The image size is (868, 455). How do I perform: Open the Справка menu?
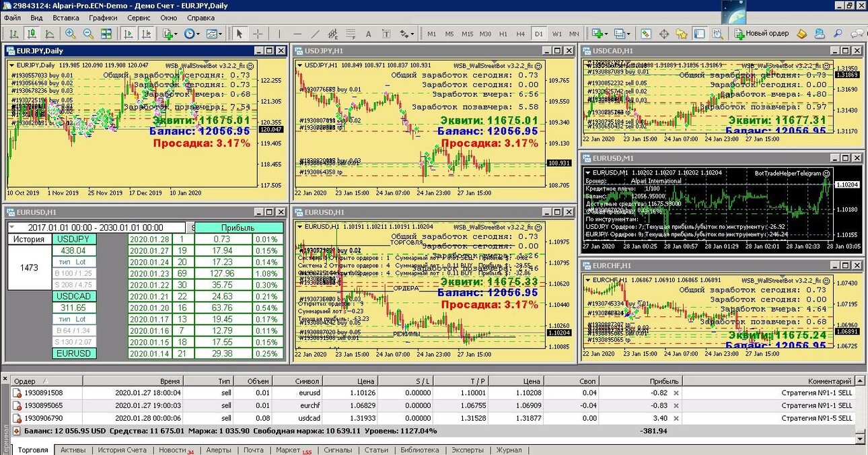201,18
